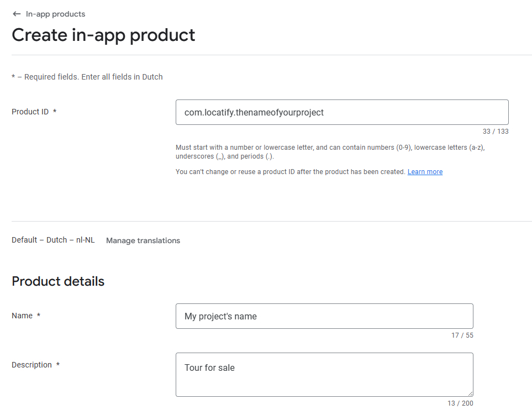Click the 33 / 133 character counter

[x=496, y=132]
